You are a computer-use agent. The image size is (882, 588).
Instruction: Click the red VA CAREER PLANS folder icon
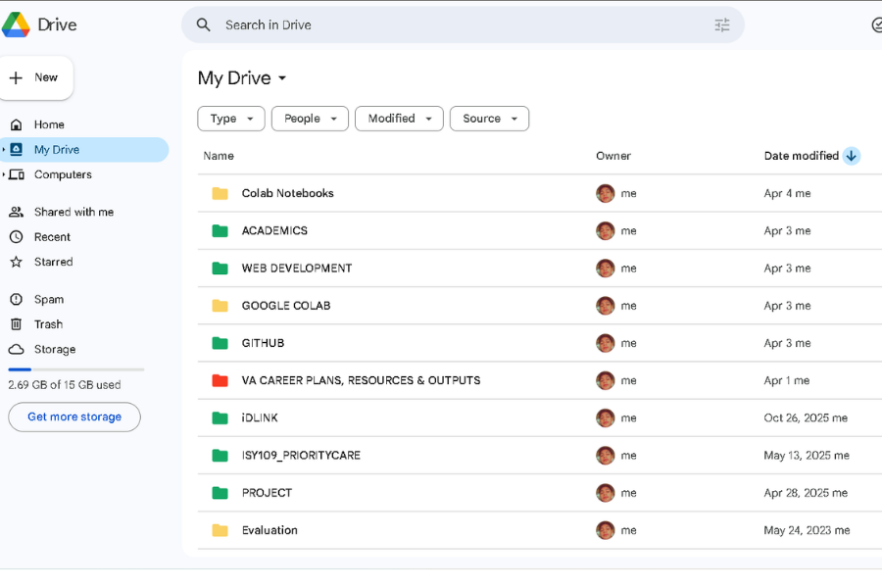pyautogui.click(x=220, y=380)
